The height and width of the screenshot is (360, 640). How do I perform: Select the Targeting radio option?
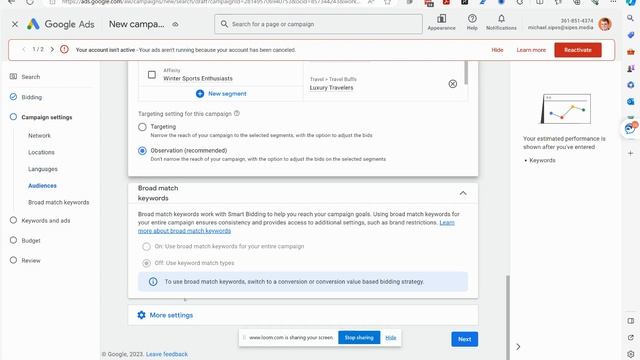click(142, 127)
